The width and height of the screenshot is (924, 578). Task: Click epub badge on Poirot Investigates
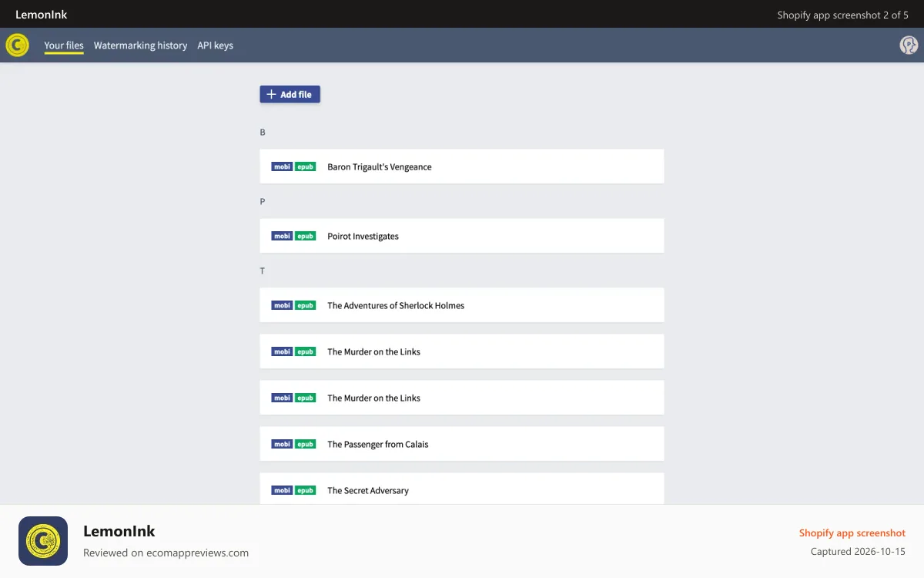click(306, 236)
